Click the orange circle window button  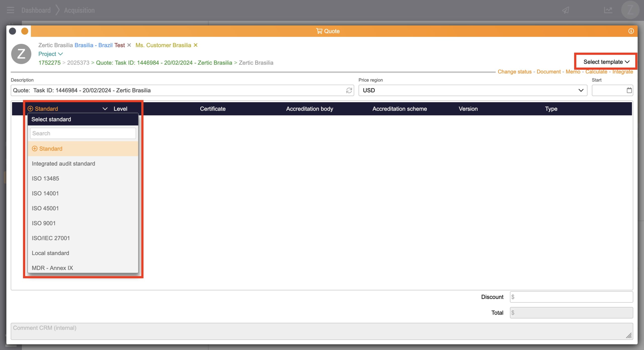[x=25, y=31]
